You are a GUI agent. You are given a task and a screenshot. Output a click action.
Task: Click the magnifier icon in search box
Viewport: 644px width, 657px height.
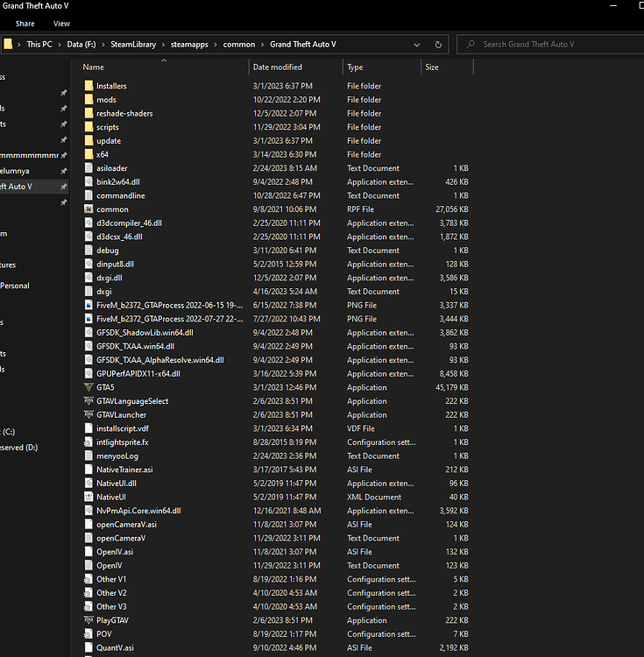[x=471, y=44]
